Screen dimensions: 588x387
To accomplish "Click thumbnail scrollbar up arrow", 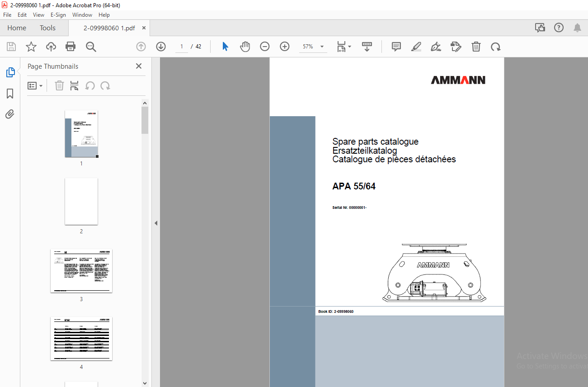I will pos(145,103).
